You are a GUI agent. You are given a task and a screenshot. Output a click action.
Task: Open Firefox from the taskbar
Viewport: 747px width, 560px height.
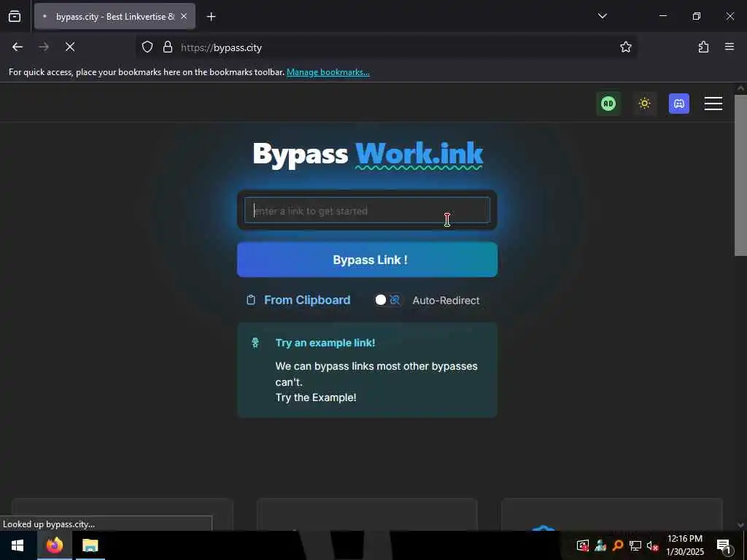click(x=54, y=545)
